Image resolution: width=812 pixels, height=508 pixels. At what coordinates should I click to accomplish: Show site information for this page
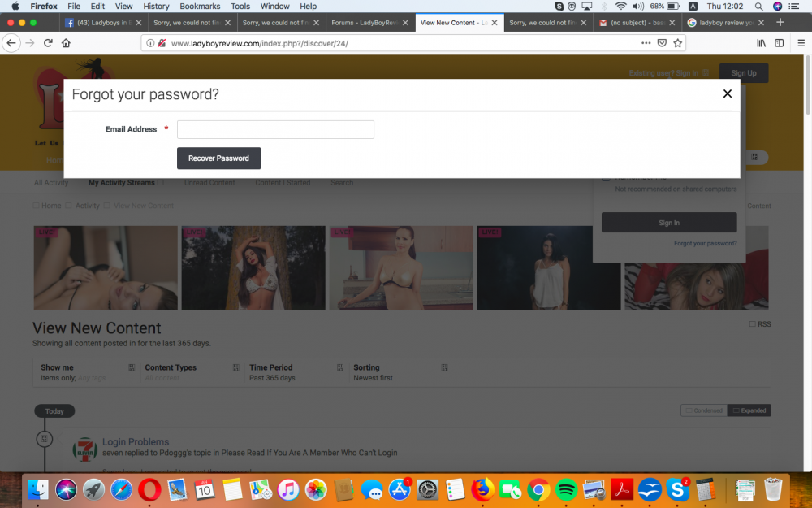(150, 43)
